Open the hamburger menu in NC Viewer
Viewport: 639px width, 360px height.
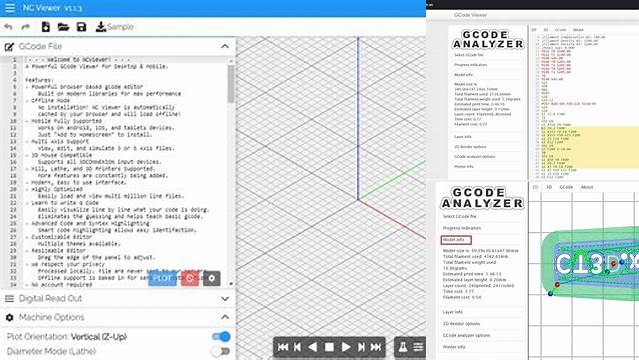(10, 8)
